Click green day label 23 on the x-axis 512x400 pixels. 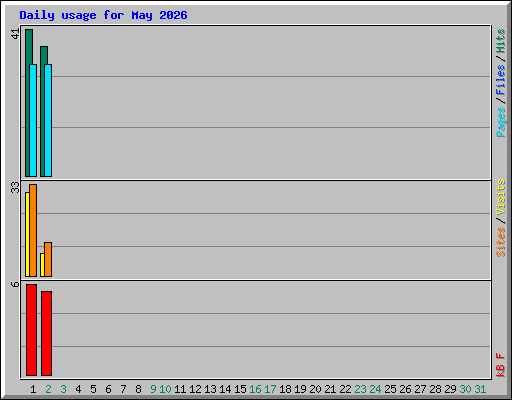[x=360, y=389]
